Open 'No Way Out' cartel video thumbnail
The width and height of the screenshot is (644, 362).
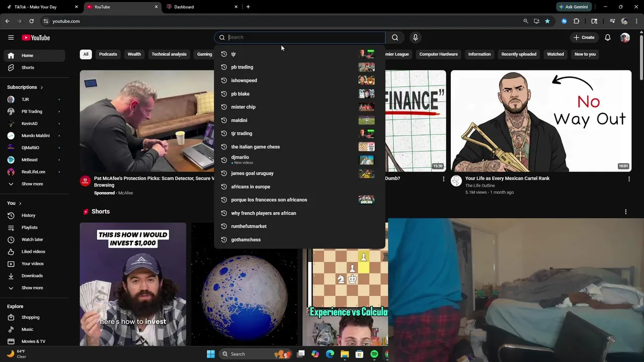click(541, 121)
